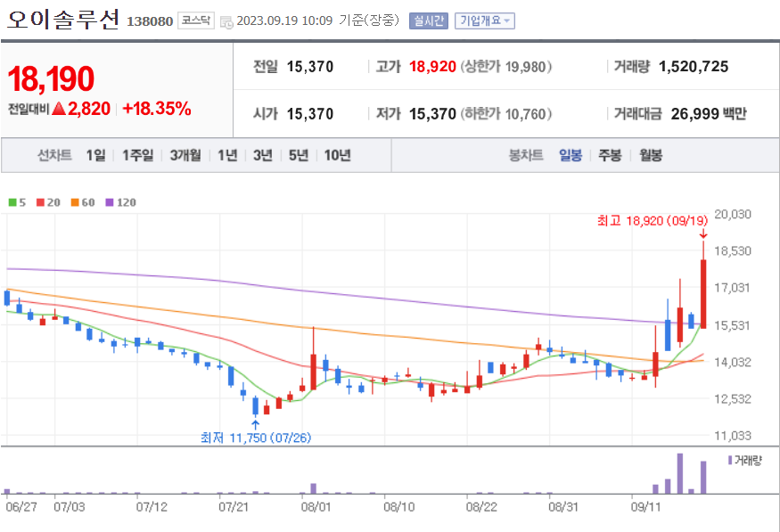Click the latest red candlestick on 09/19
780x532 pixels.
click(703, 293)
